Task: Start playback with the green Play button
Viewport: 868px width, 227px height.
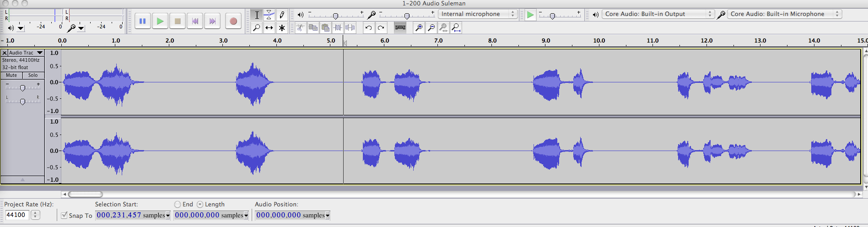Action: 160,21
